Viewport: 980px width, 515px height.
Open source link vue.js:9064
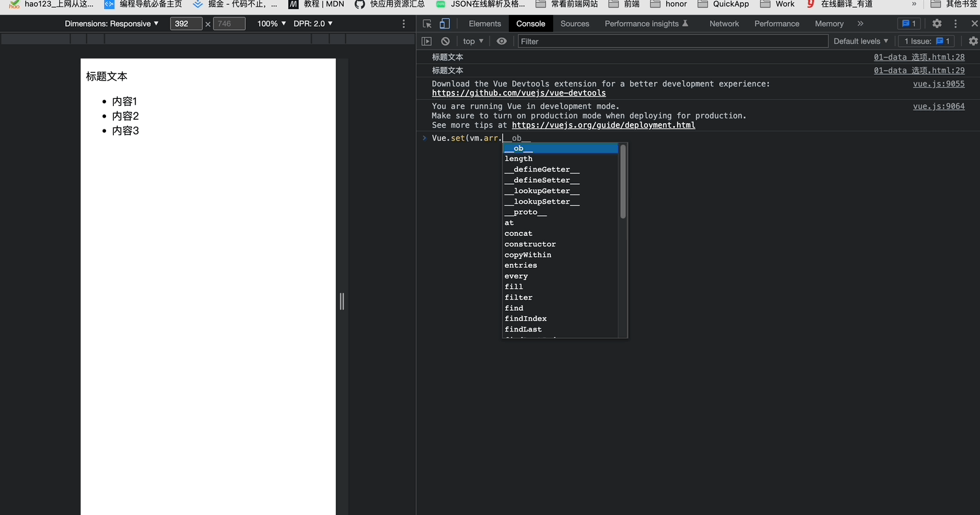click(938, 106)
